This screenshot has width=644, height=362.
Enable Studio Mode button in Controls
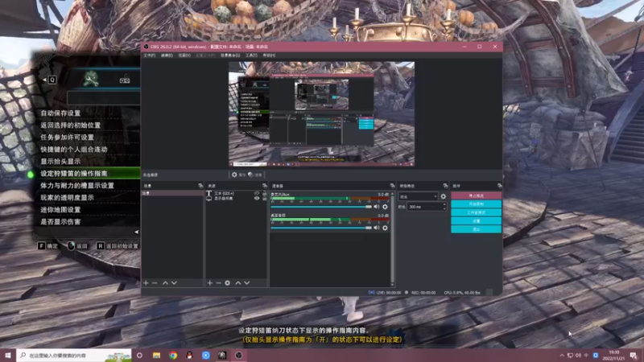(x=476, y=212)
